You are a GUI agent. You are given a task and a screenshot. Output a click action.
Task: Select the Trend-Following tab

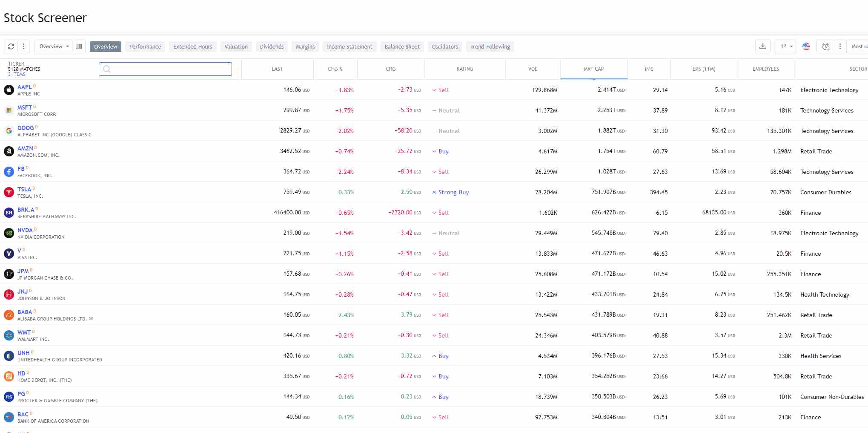[x=490, y=46]
